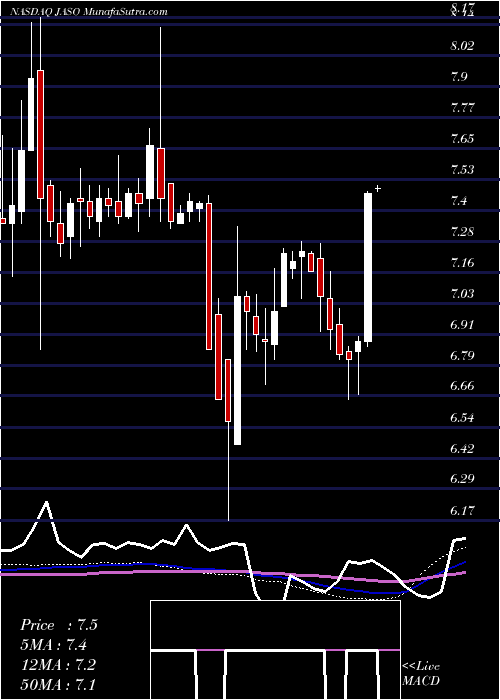
Task: Click the 7.65 price axis label
Action: pyautogui.click(x=462, y=139)
